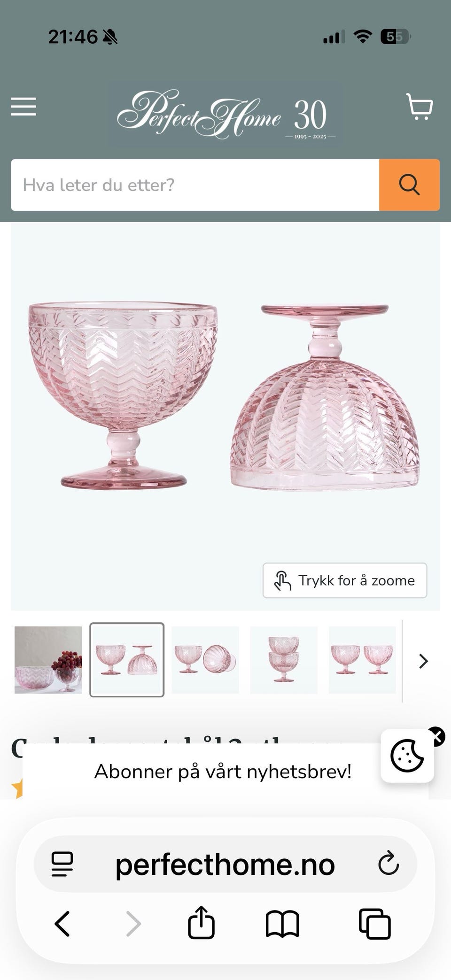Viewport: 451px width, 980px height.
Task: Select thumbnail with upside-down pink bowl
Action: (x=127, y=660)
